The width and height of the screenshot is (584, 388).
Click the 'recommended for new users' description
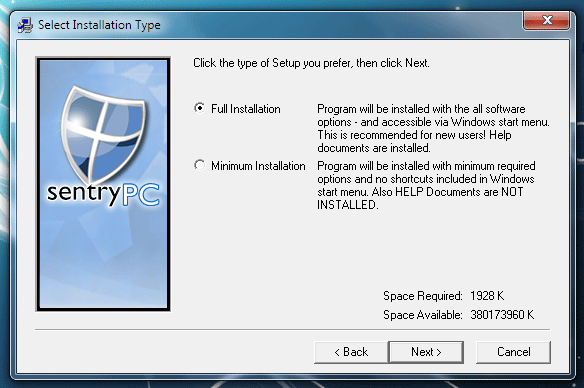coord(433,128)
